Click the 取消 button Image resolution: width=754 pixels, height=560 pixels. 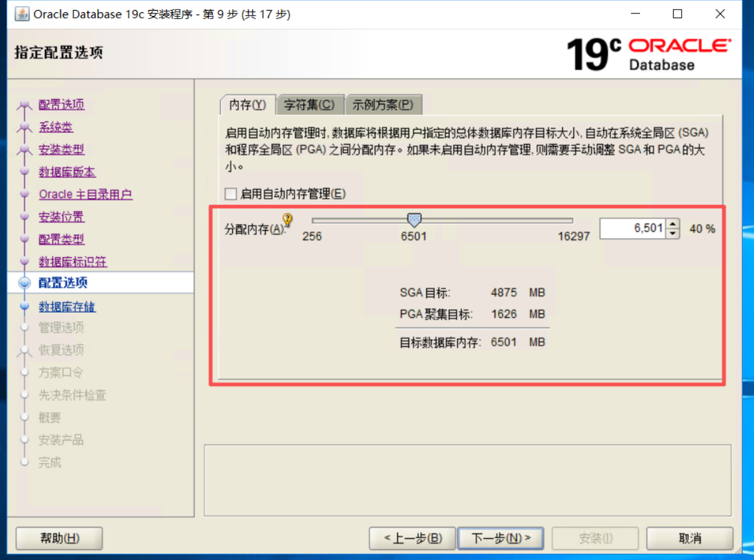[x=690, y=539]
